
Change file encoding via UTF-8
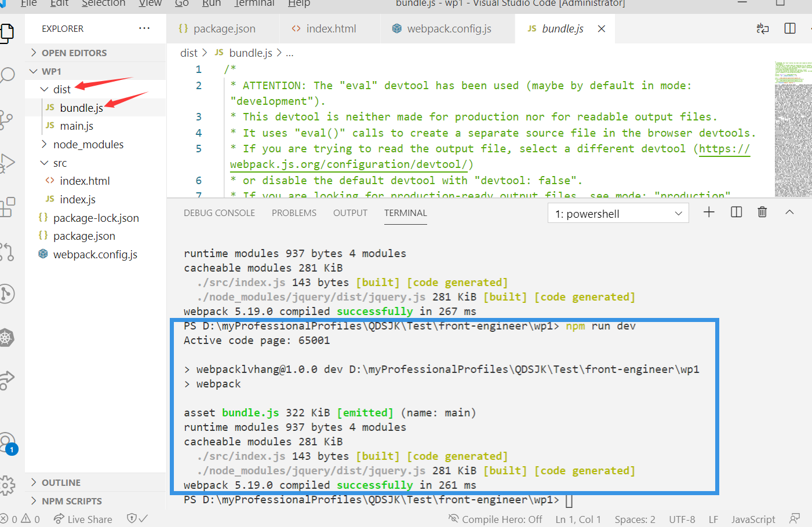pyautogui.click(x=682, y=519)
